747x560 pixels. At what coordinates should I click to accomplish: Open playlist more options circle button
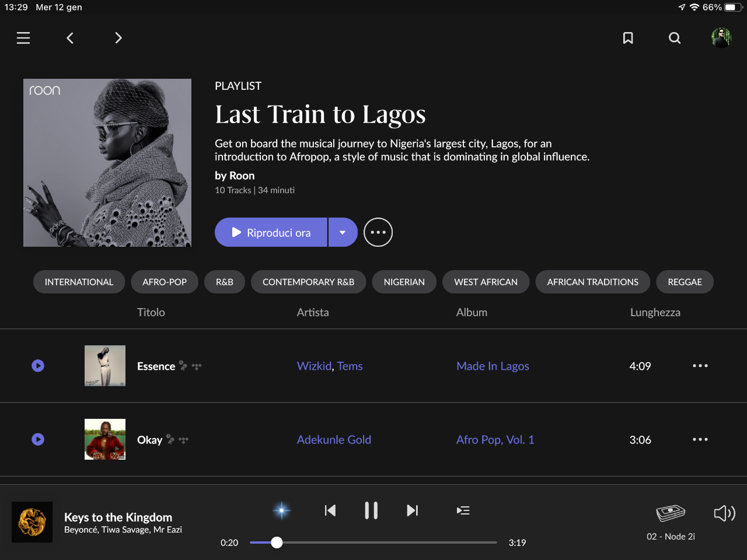coord(378,232)
